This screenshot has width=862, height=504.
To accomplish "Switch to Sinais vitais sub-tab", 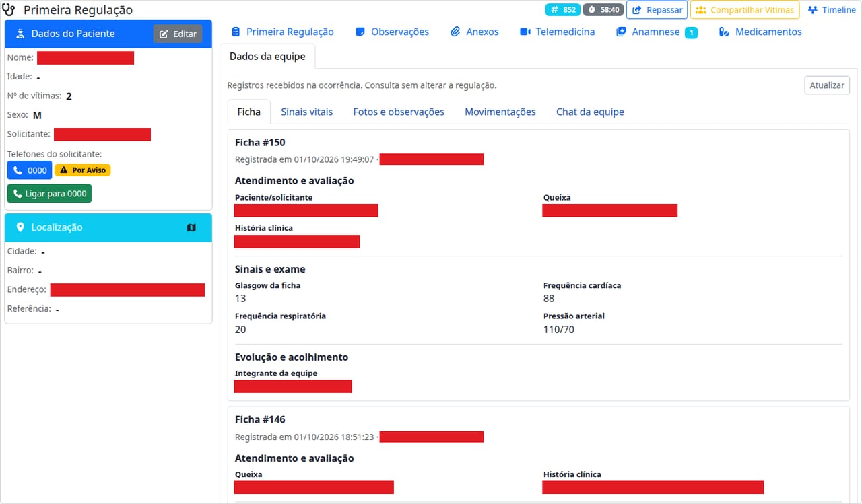I will 306,112.
